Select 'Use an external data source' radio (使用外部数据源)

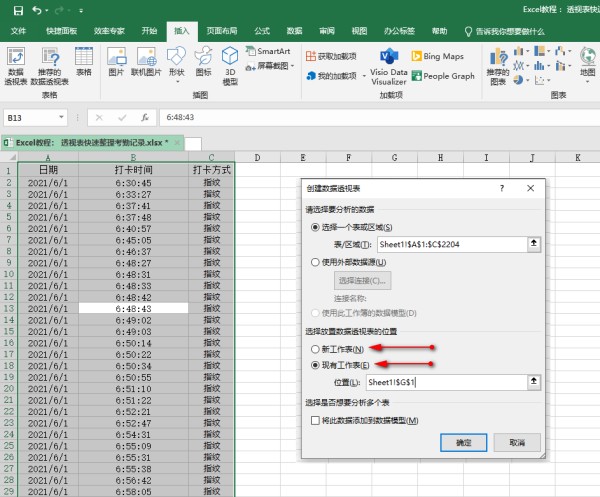pyautogui.click(x=315, y=262)
